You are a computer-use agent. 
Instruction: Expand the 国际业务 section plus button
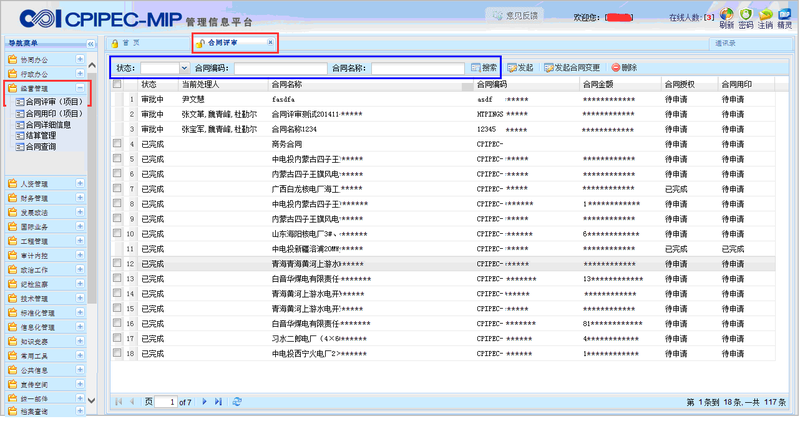tap(80, 226)
